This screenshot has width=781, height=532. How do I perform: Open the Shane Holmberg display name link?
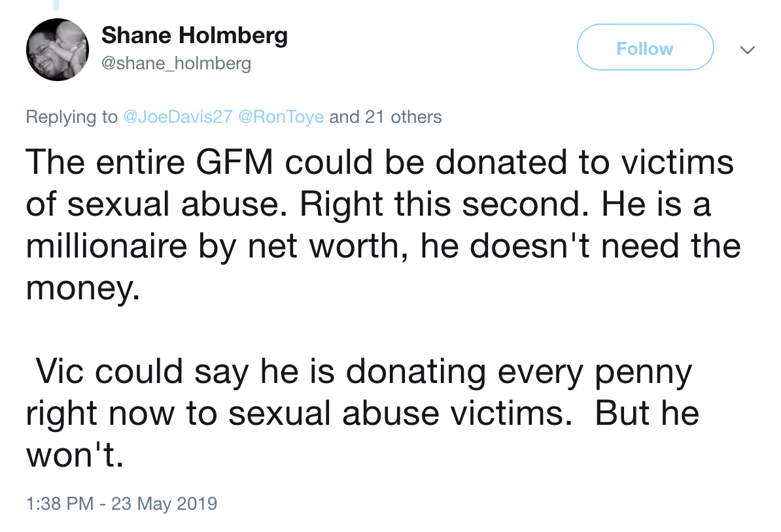coord(194,35)
